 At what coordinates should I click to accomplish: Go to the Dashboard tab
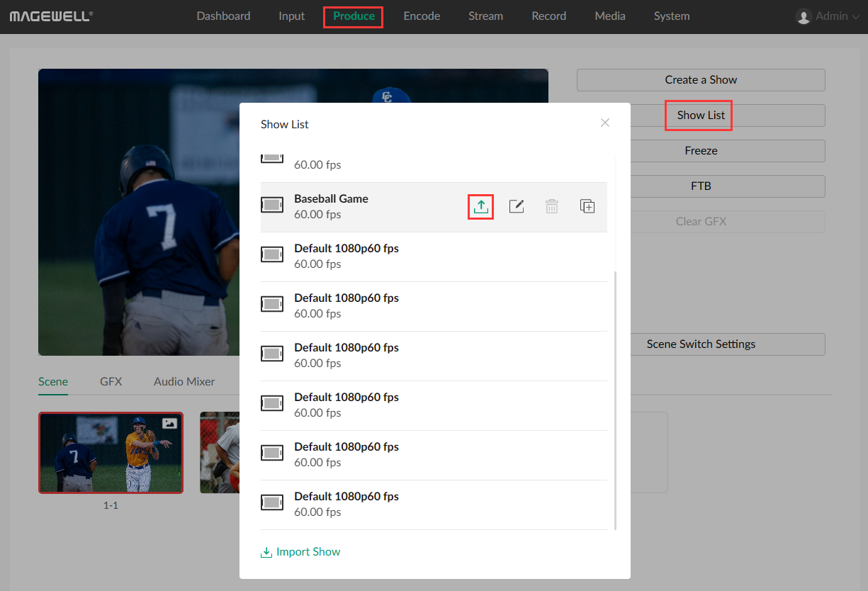click(x=223, y=16)
